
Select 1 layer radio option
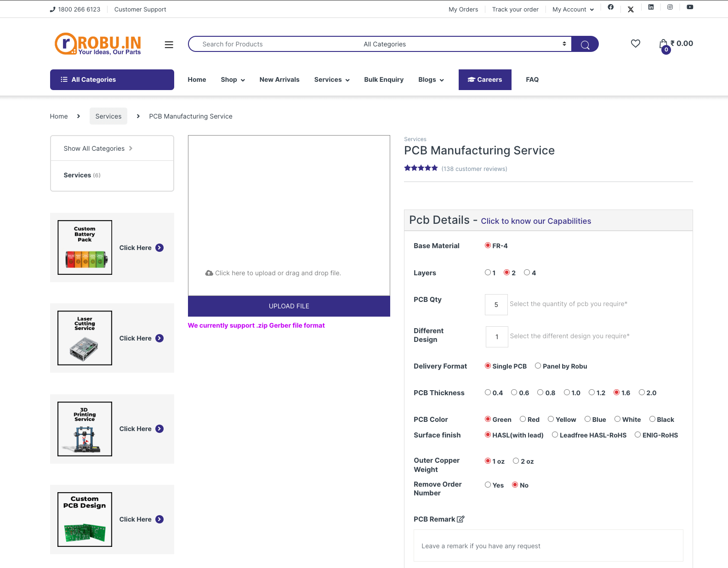488,273
